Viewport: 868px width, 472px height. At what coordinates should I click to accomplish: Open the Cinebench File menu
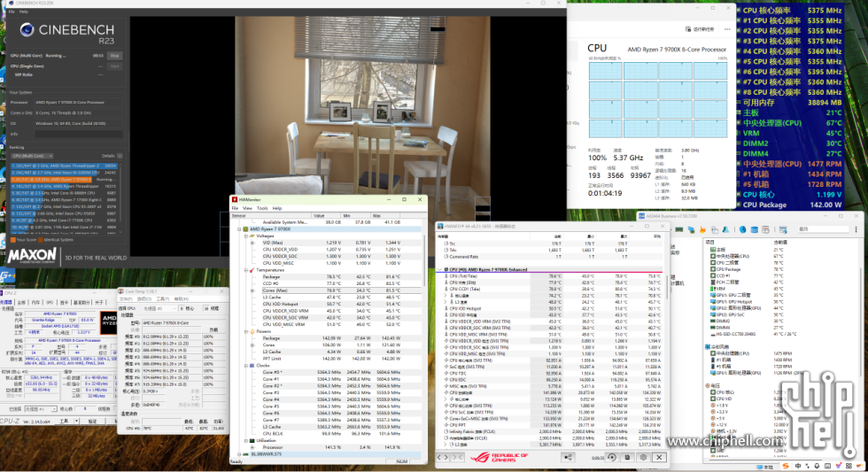(12, 12)
